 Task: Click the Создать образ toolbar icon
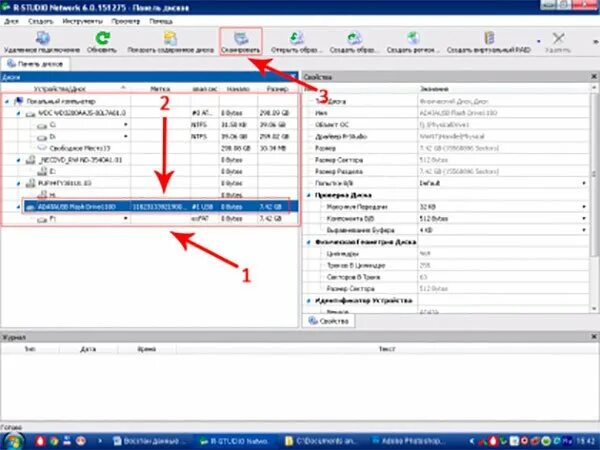pos(354,38)
